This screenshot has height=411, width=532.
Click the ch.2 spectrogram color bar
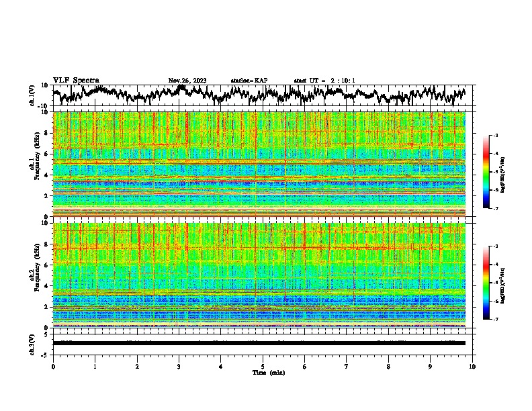(486, 283)
